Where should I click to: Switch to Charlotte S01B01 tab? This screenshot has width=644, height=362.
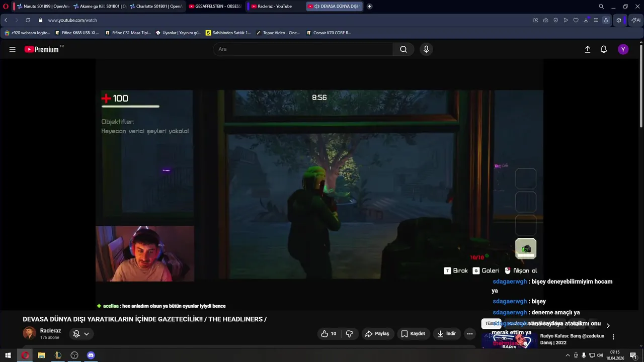tap(155, 7)
